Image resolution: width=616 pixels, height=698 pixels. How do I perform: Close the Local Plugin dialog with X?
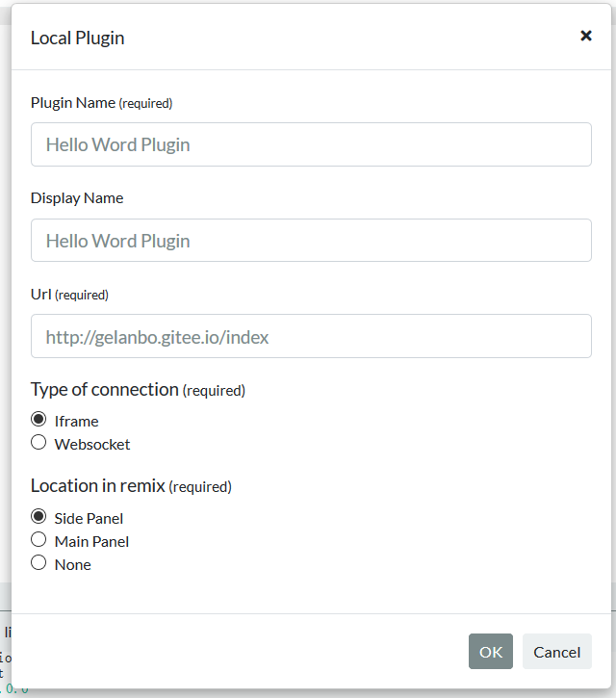(x=585, y=37)
